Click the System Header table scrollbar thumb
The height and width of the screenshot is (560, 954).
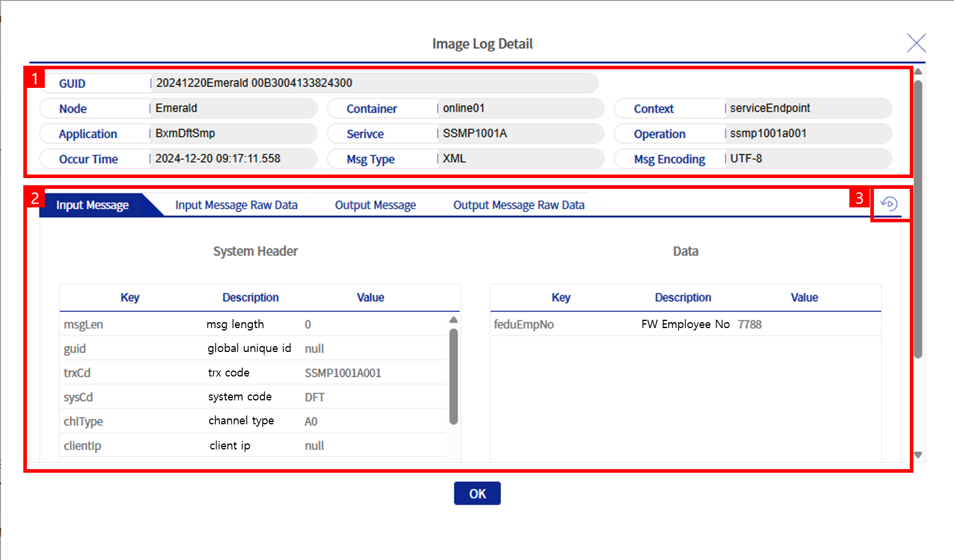tap(454, 377)
